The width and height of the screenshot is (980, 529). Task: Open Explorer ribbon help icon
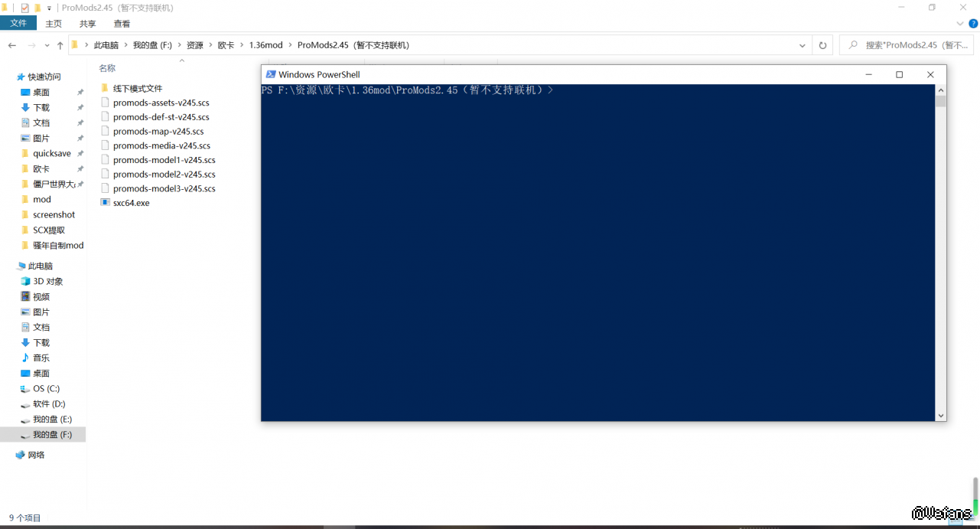972,24
